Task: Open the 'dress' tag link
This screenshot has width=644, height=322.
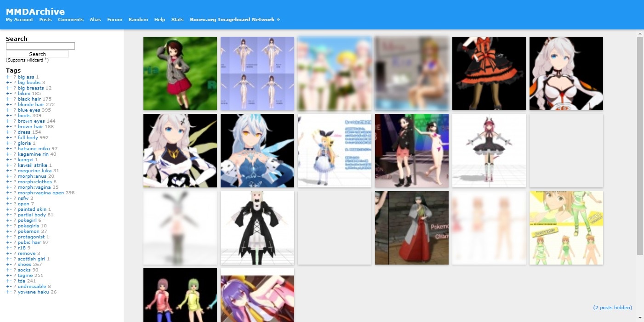Action: [24, 132]
